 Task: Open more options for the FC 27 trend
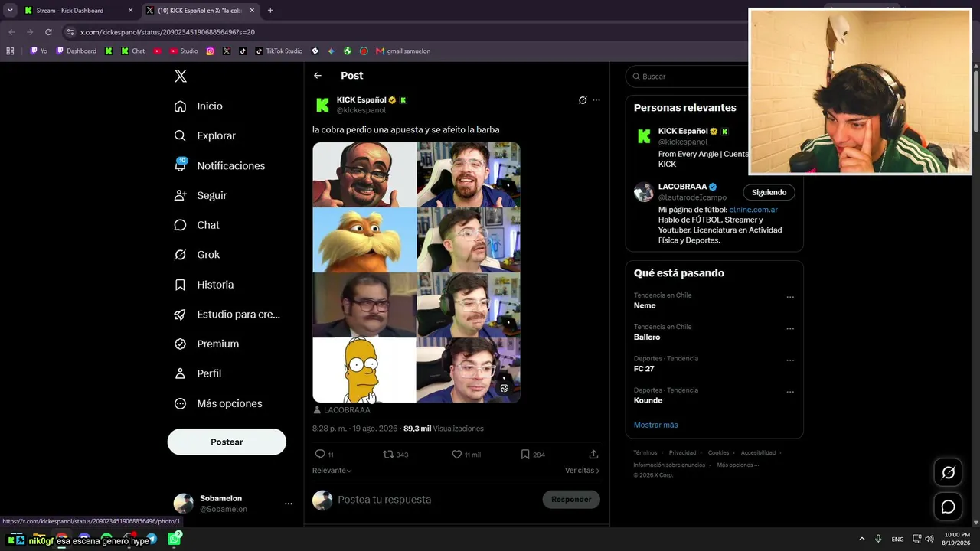click(x=790, y=360)
